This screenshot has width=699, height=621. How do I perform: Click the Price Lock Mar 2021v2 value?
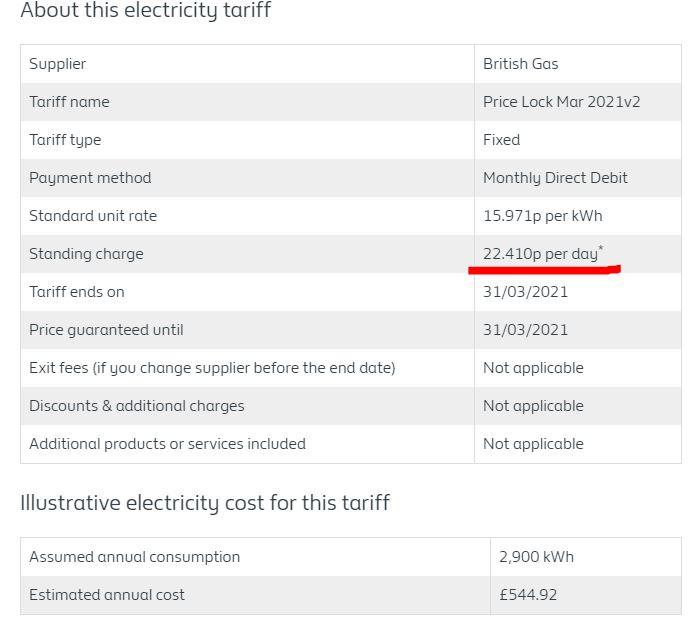coord(562,102)
